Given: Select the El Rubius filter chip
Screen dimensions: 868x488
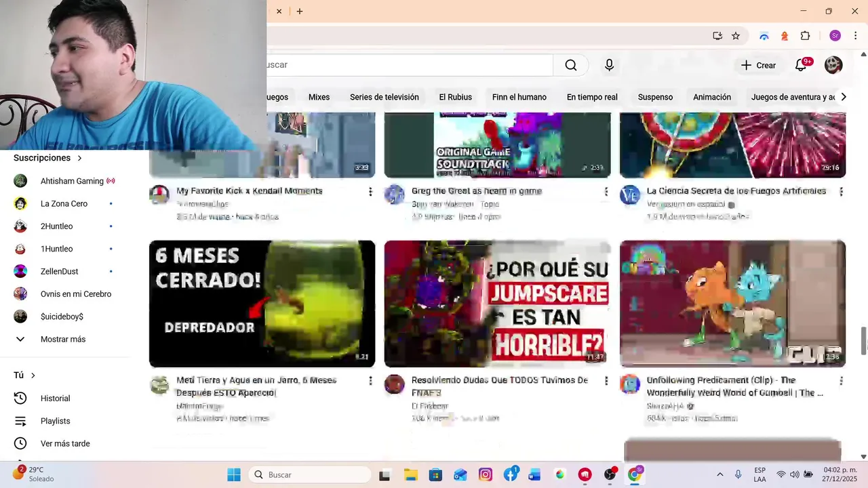Looking at the screenshot, I should 455,97.
